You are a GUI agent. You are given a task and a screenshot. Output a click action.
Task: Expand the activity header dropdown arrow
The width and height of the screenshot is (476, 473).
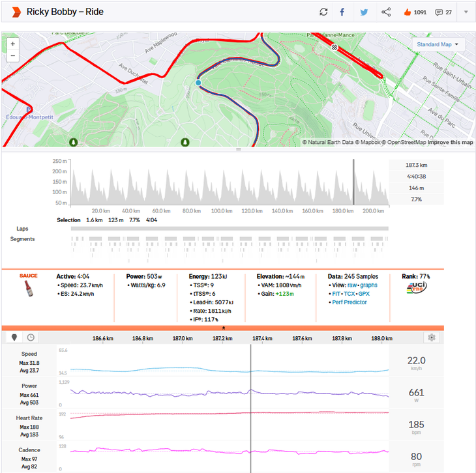coord(466,12)
